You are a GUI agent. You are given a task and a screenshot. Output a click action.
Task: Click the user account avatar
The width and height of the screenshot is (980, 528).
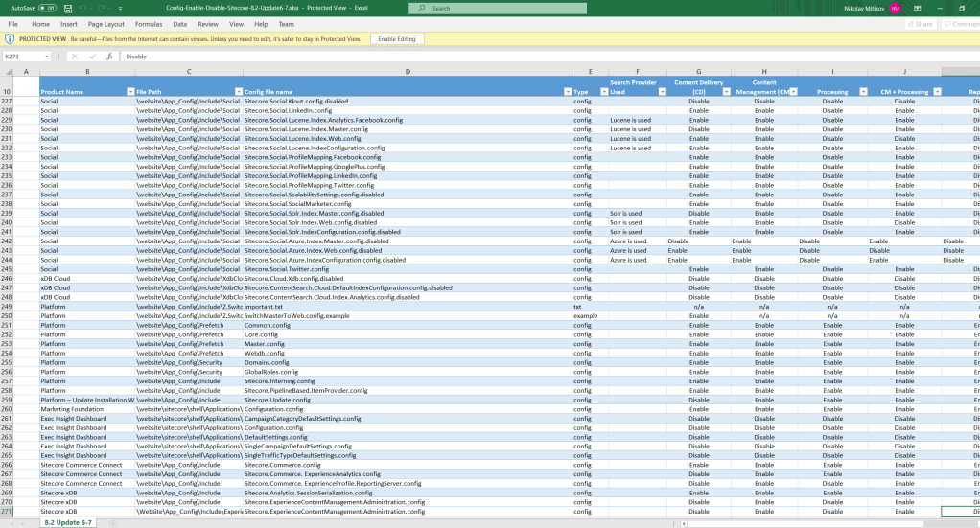point(895,8)
